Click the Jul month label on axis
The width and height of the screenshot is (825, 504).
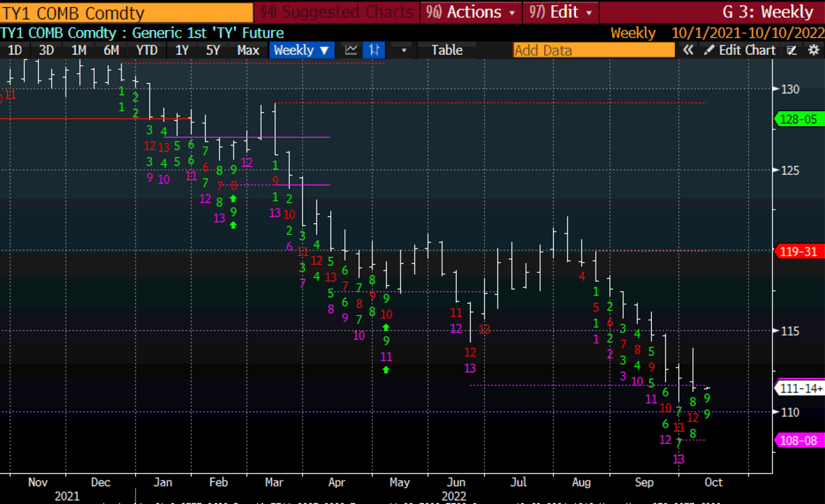[x=519, y=482]
